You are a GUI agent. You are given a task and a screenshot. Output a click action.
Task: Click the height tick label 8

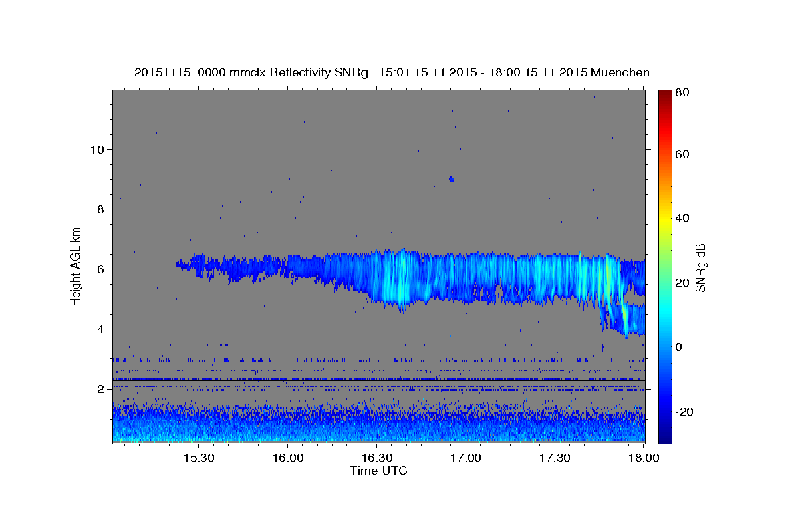coord(99,209)
